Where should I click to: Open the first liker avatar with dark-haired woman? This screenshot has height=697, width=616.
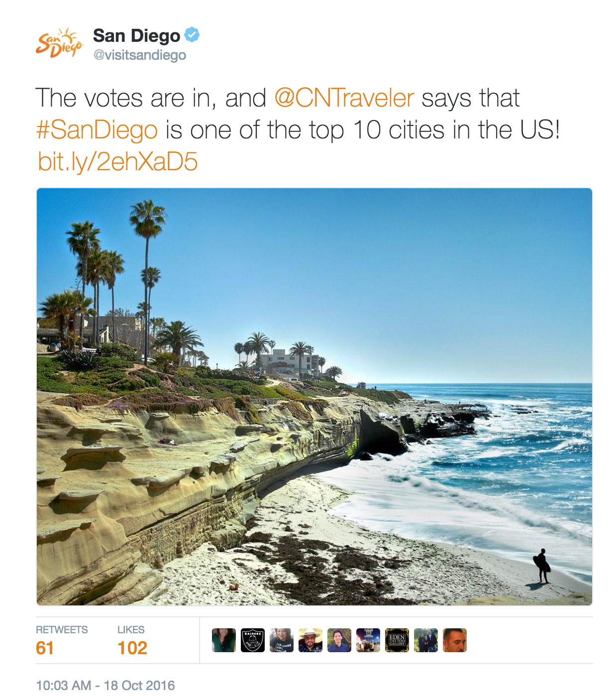coord(224,640)
